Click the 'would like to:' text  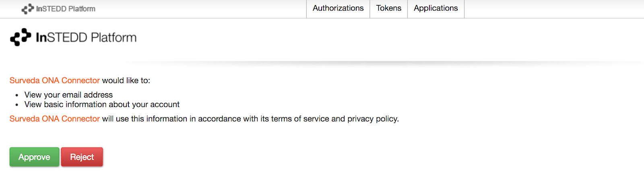(x=126, y=81)
